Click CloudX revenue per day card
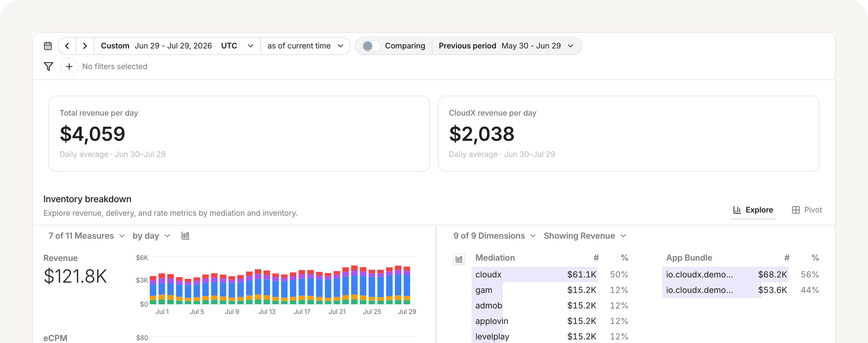Image resolution: width=868 pixels, height=343 pixels. point(628,134)
